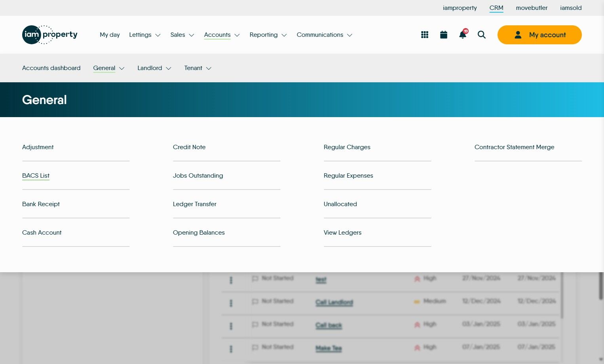Open Contractor Statement Merge link
The image size is (604, 364).
515,147
